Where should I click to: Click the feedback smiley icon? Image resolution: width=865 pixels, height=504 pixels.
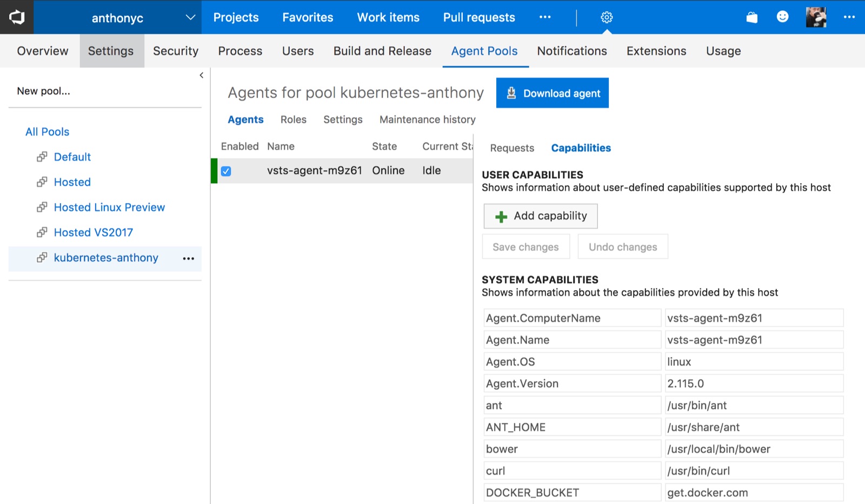point(782,17)
